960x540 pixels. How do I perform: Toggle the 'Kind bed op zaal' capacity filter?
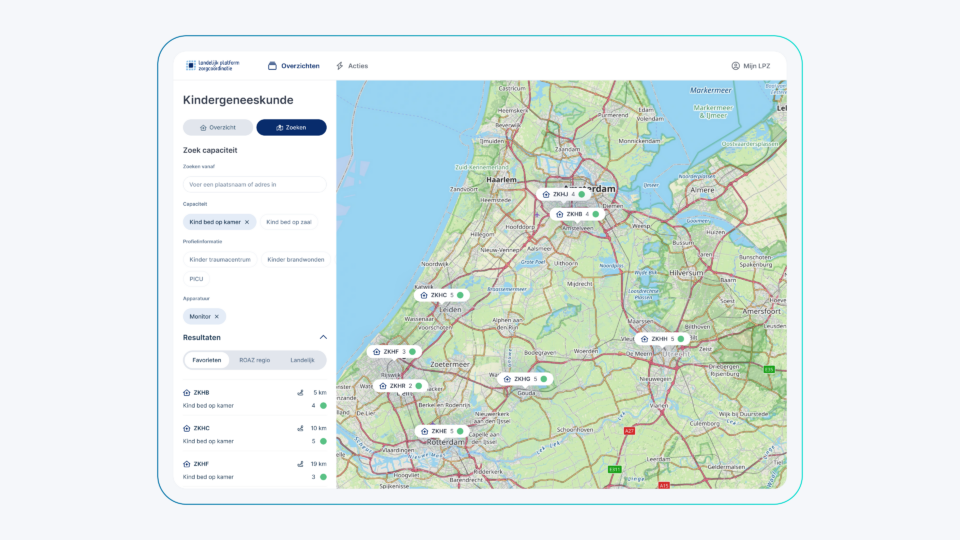293,222
